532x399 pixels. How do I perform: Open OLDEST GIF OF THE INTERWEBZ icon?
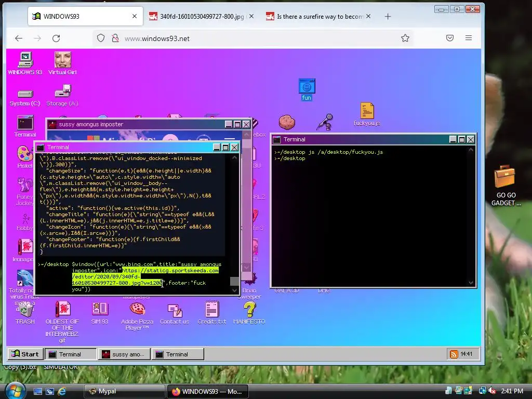[x=62, y=322]
